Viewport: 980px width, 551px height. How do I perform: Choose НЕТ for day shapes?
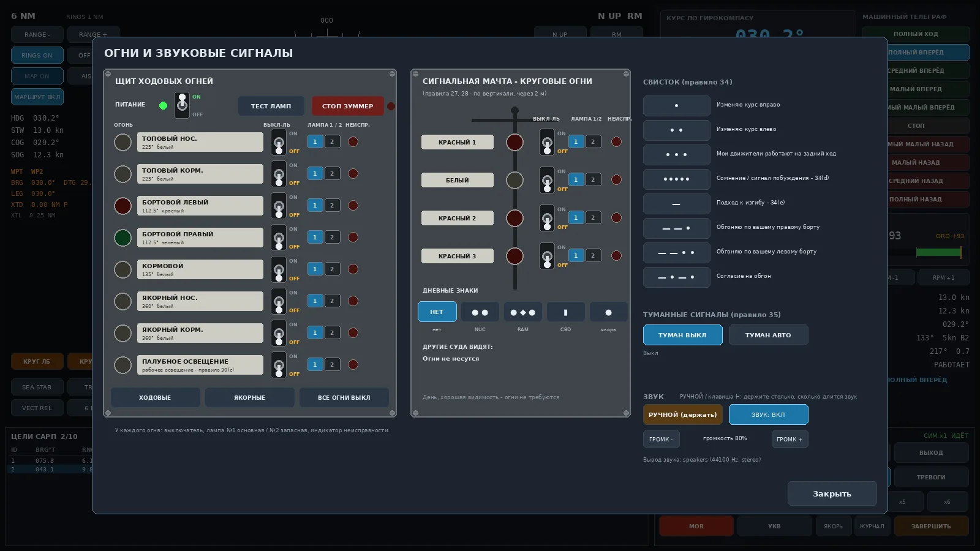437,312
